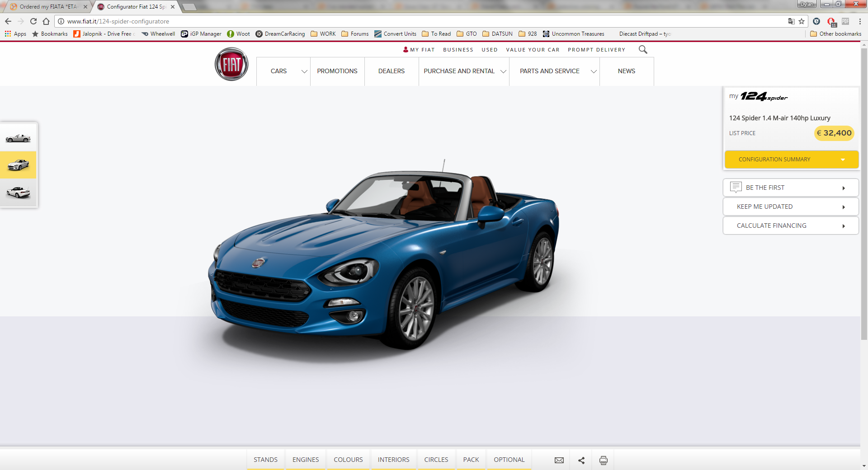The height and width of the screenshot is (470, 868).
Task: Expand the Purchase and Rental dropdown
Action: 503,71
